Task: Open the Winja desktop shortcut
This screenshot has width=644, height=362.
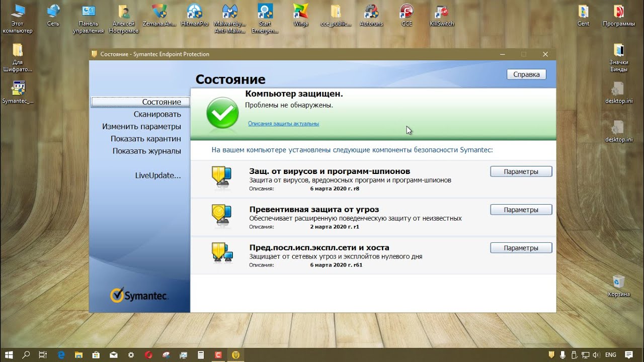Action: (x=300, y=15)
